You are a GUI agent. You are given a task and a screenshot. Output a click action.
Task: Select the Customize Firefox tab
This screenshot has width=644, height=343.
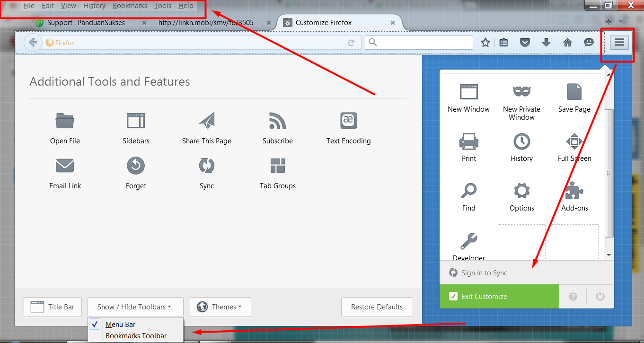[x=340, y=22]
